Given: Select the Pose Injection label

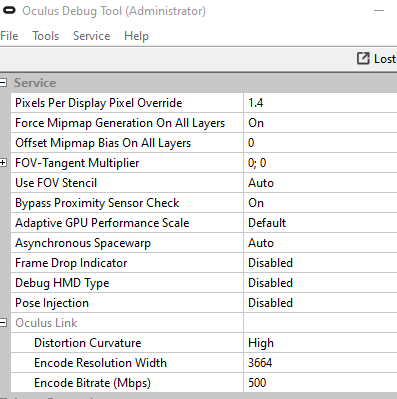Looking at the screenshot, I should click(x=52, y=303).
